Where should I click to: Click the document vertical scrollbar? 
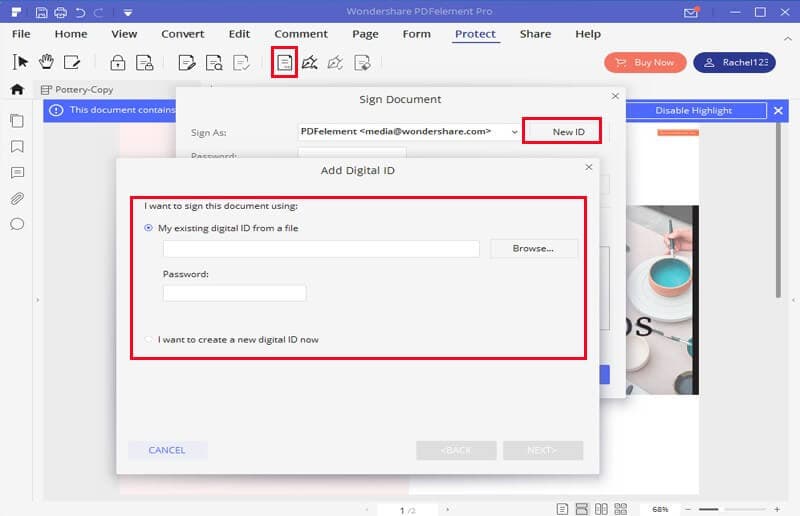[x=778, y=210]
